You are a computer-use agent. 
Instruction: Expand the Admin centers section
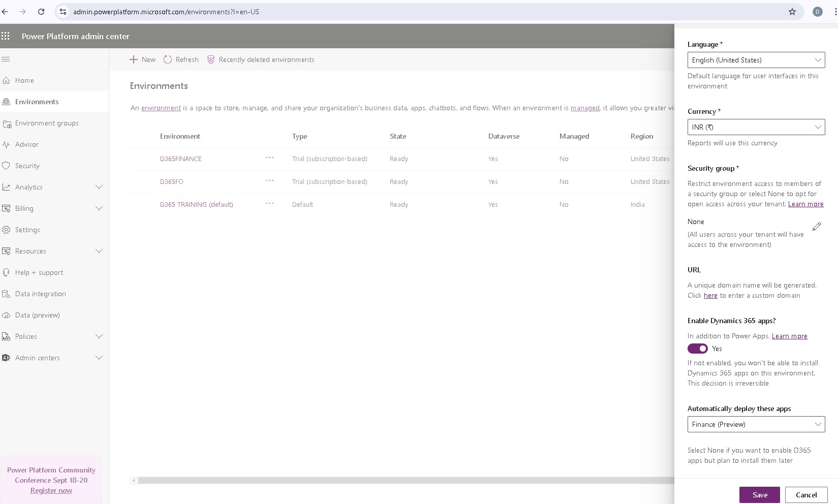click(x=99, y=358)
